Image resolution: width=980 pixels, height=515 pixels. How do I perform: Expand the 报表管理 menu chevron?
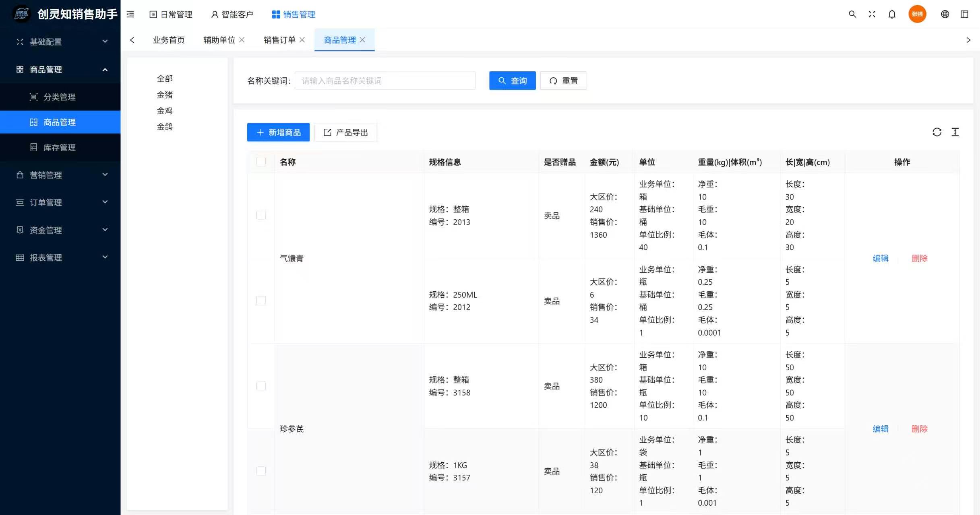pyautogui.click(x=105, y=257)
